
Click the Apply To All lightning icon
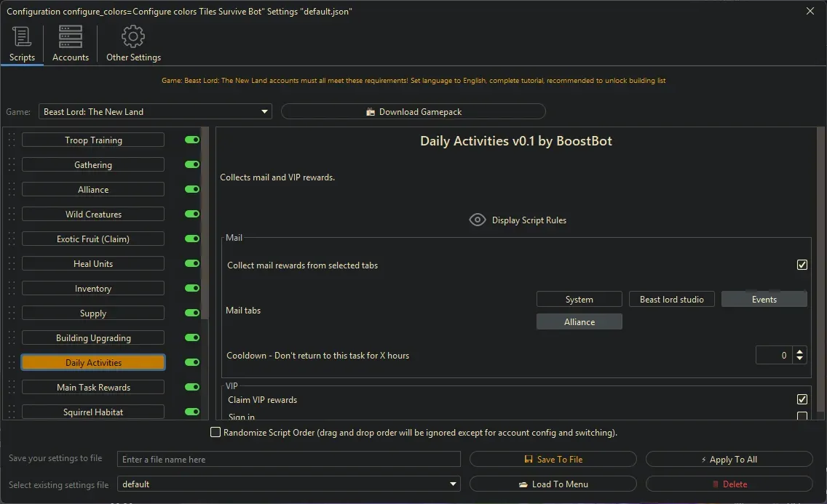point(704,458)
